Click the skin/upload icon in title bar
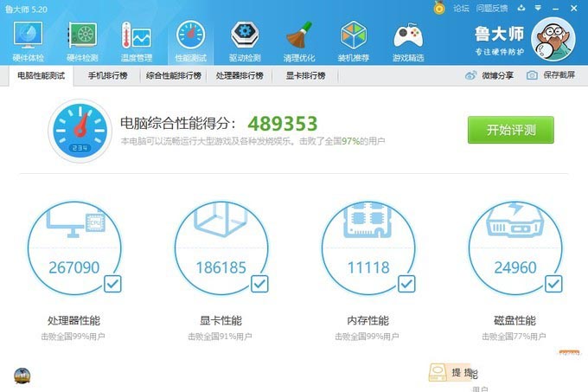Viewport: 588px width, 392px height. [521, 8]
